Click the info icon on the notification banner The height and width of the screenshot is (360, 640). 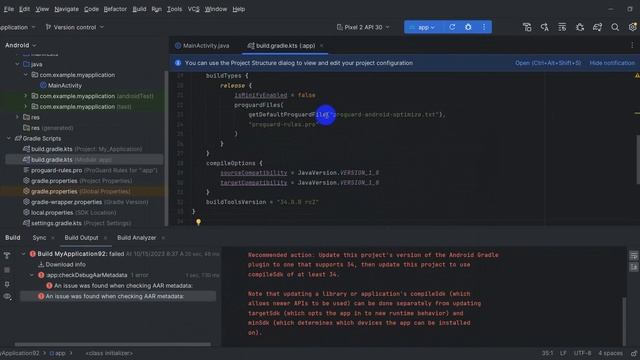tap(178, 63)
